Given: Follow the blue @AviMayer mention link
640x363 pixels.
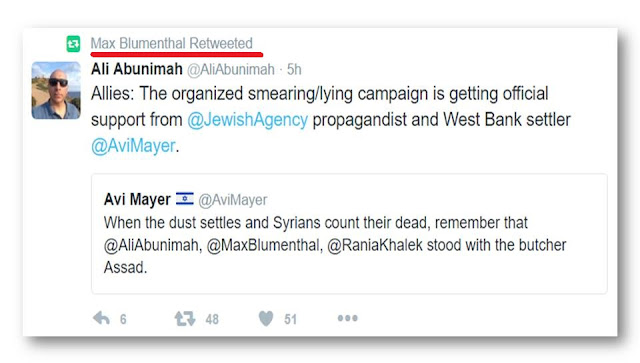Looking at the screenshot, I should [133, 146].
